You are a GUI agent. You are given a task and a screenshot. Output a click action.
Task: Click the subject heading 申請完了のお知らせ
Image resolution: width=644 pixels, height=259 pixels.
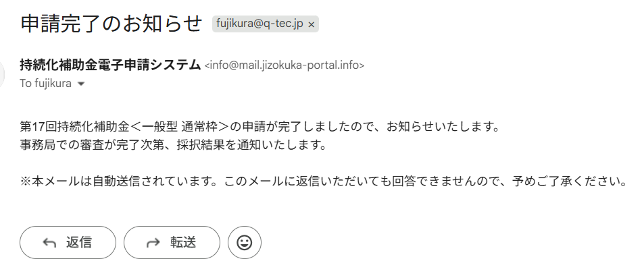[x=112, y=24]
